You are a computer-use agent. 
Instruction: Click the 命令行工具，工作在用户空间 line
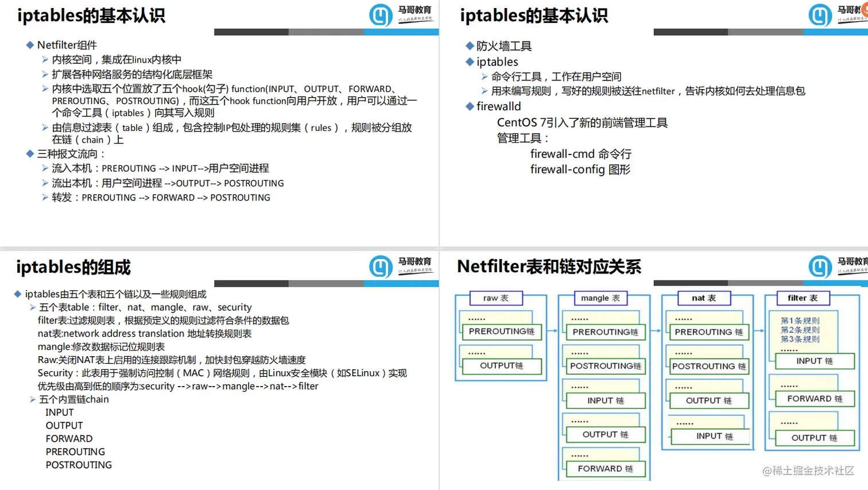tap(556, 76)
